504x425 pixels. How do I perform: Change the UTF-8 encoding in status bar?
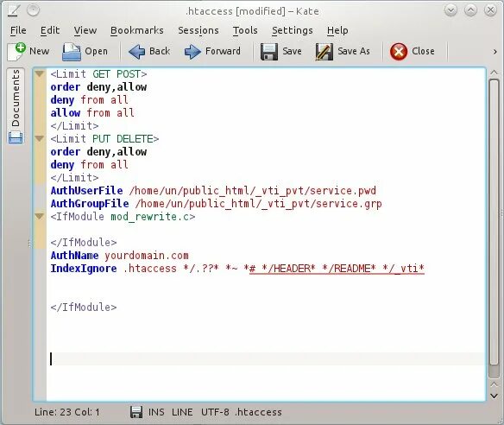(215, 412)
